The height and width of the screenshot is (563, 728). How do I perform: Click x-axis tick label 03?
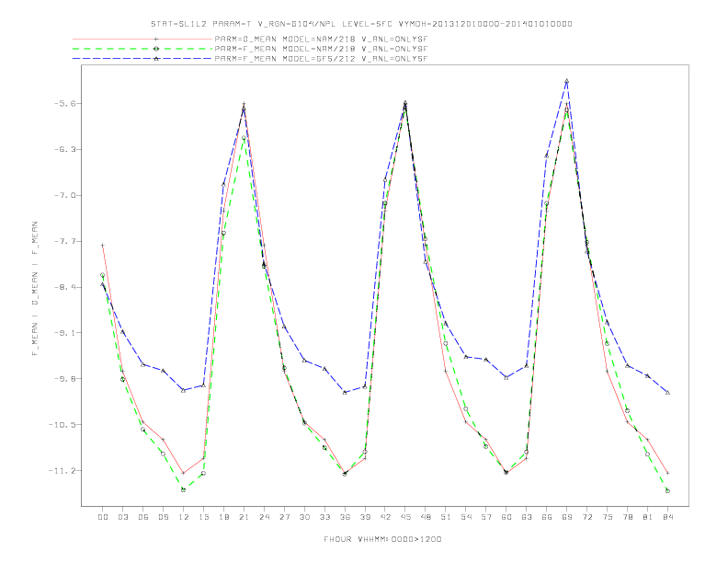point(122,517)
